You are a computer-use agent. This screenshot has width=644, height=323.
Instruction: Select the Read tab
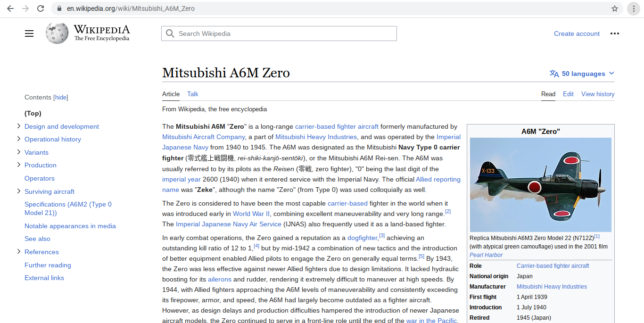548,94
